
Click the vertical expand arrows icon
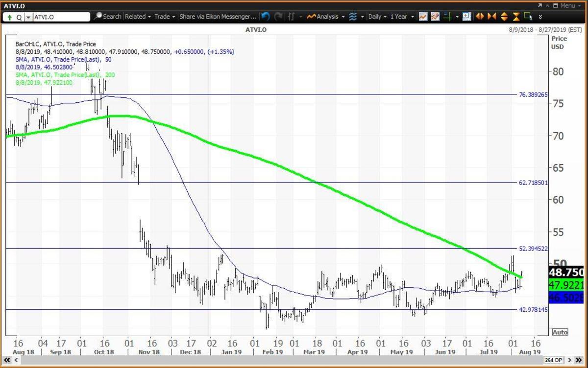point(504,17)
